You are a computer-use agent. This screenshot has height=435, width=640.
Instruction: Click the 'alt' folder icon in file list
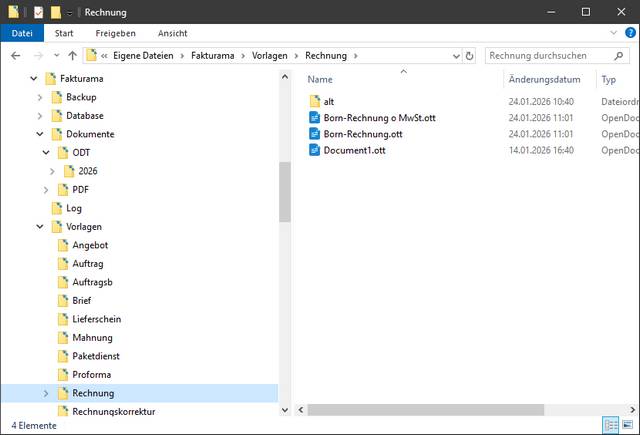[314, 102]
